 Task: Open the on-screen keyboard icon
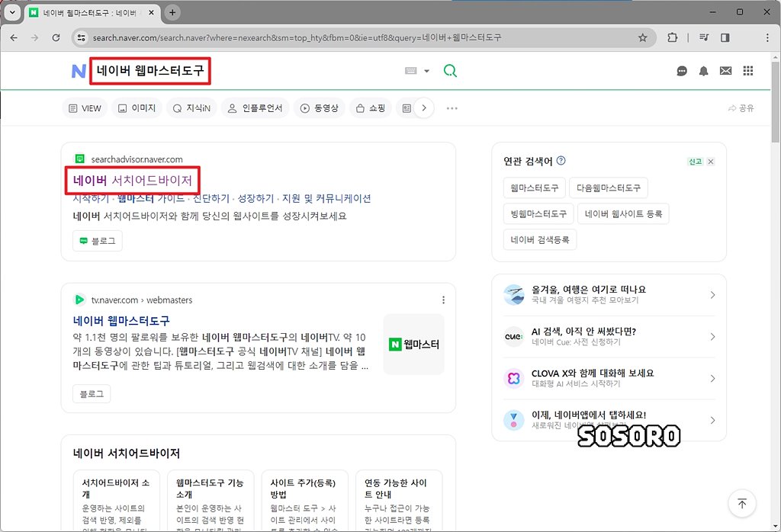[411, 71]
